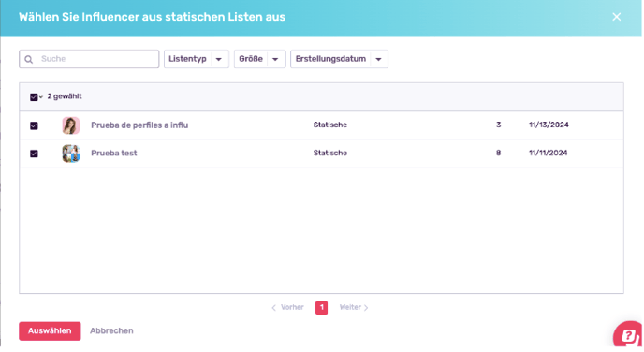This screenshot has width=644, height=352.
Task: Go to previous page with Vorher
Action: [287, 307]
